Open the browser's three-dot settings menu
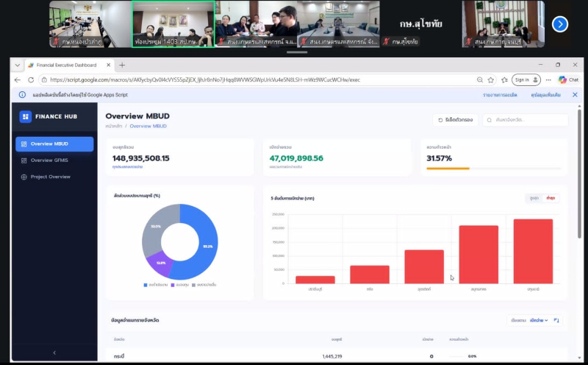 (x=548, y=79)
